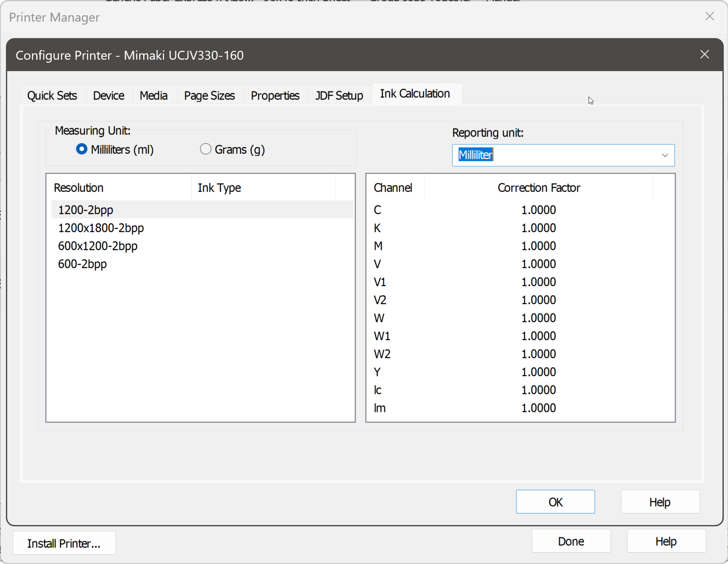
Task: Select the V1 channel row
Action: click(x=520, y=282)
